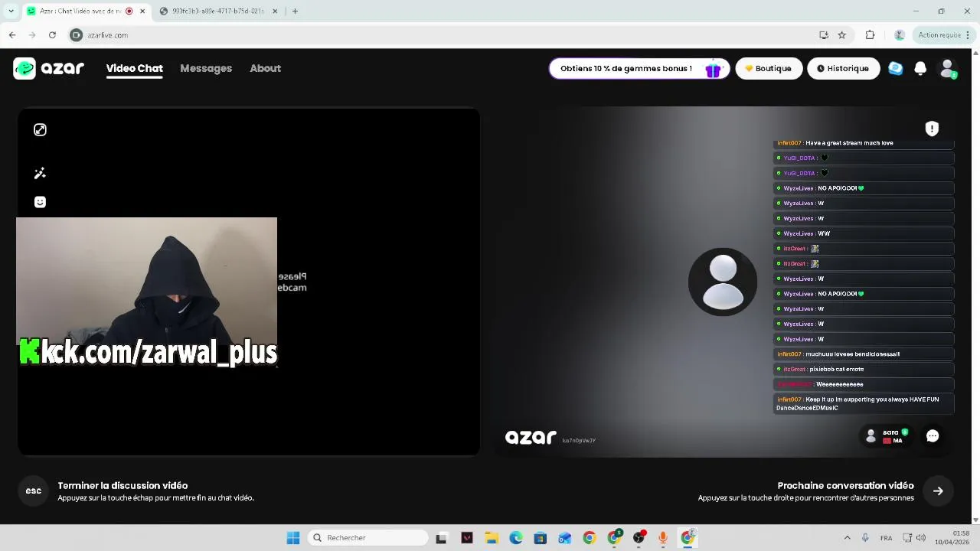Open the chat bubble on remote video
Viewport: 980px width, 551px height.
click(x=933, y=436)
